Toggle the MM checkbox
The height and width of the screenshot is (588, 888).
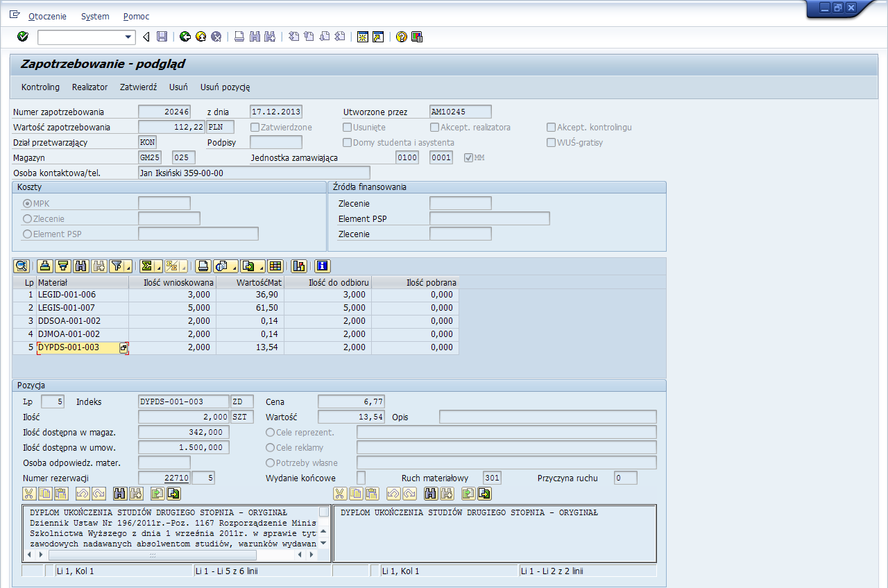[x=468, y=158]
